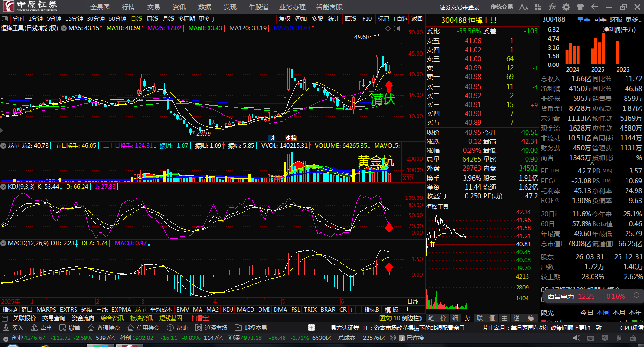Click the credit holdings (信用持仓) house icon
Screen dimensions: 644x347
point(131,328)
